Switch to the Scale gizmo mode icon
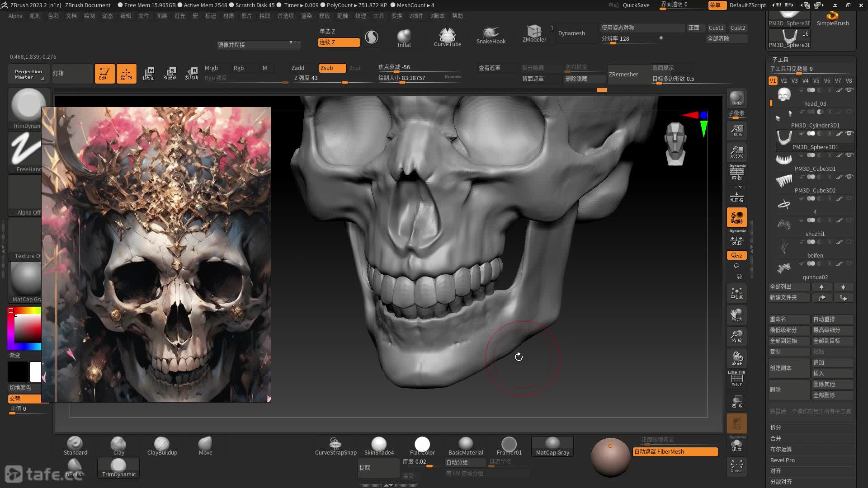The image size is (868, 488). pyautogui.click(x=170, y=73)
